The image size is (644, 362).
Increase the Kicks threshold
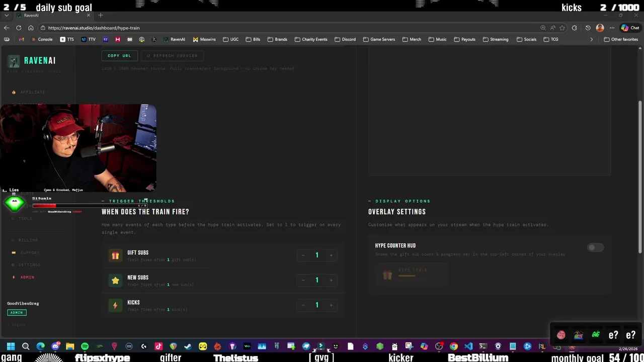click(x=331, y=305)
